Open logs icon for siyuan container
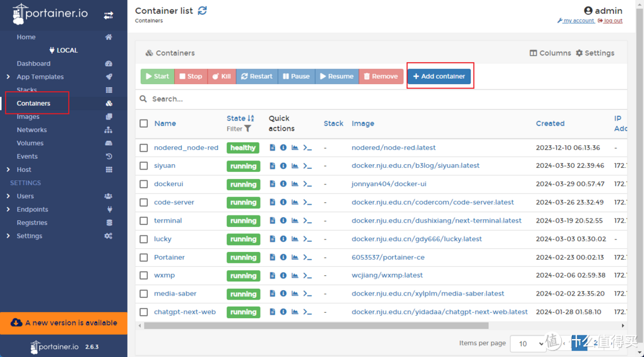This screenshot has width=644, height=357. (273, 166)
